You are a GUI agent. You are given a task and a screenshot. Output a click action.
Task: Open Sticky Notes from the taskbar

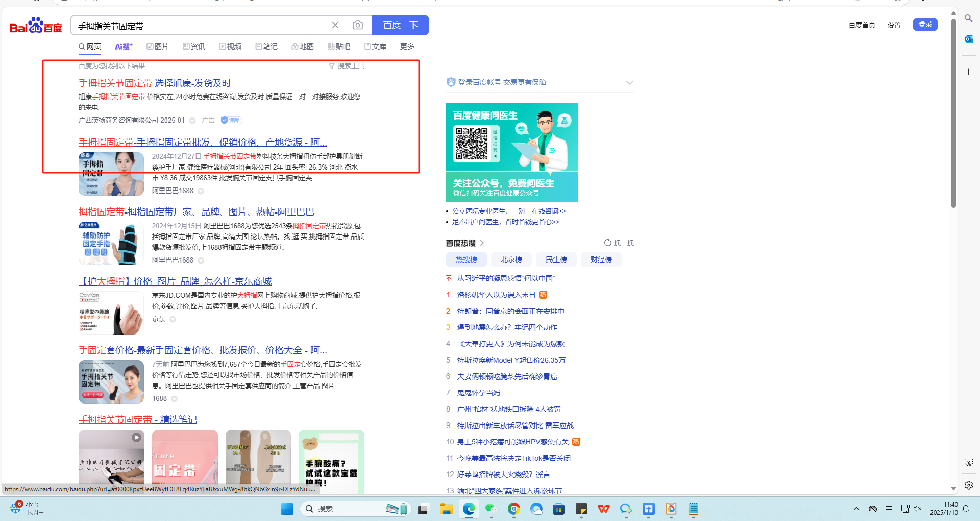click(581, 509)
